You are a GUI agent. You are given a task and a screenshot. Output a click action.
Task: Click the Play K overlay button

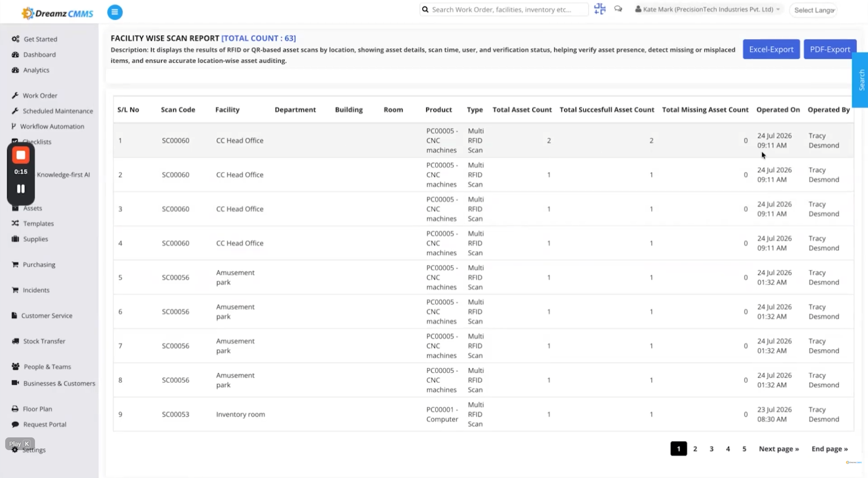pyautogui.click(x=20, y=444)
